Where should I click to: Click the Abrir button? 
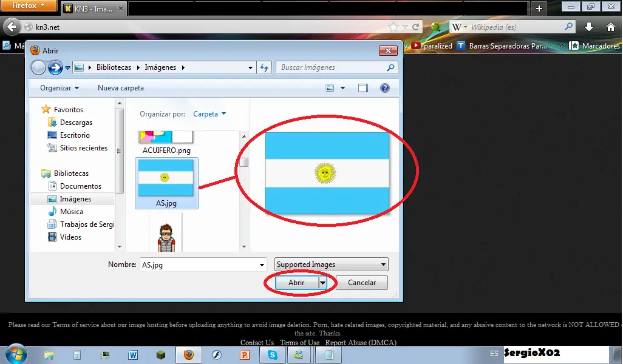296,283
